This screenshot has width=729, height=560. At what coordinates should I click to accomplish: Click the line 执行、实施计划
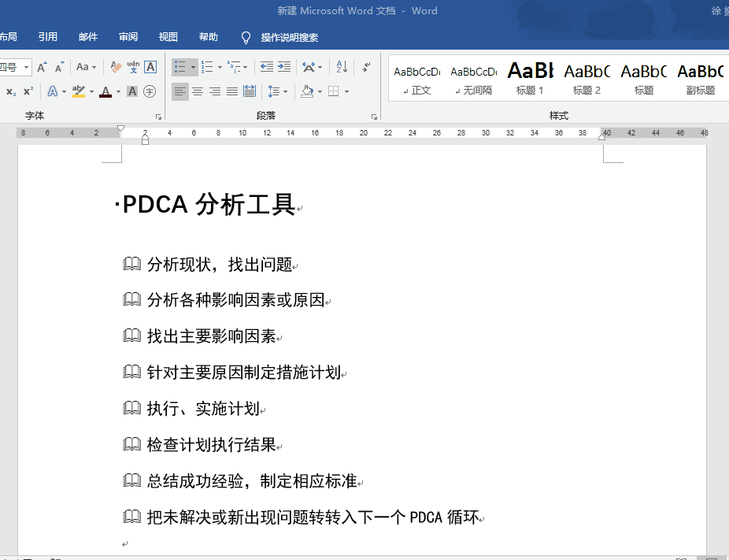point(203,408)
